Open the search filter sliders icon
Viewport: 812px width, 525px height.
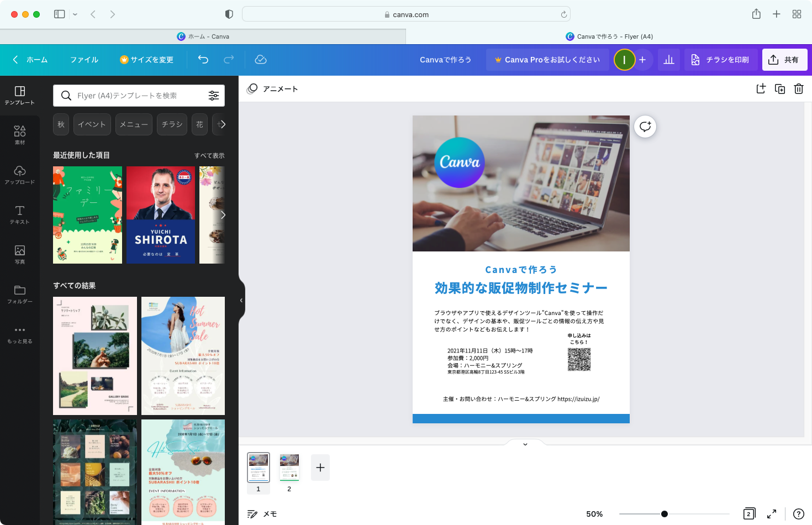click(x=214, y=96)
